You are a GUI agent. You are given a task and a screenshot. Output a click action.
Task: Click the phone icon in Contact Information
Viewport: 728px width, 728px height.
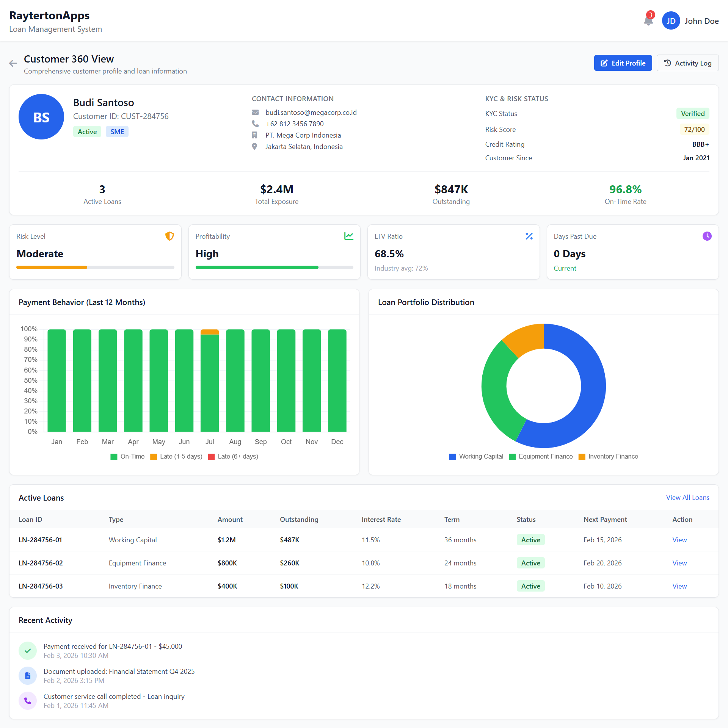(254, 124)
